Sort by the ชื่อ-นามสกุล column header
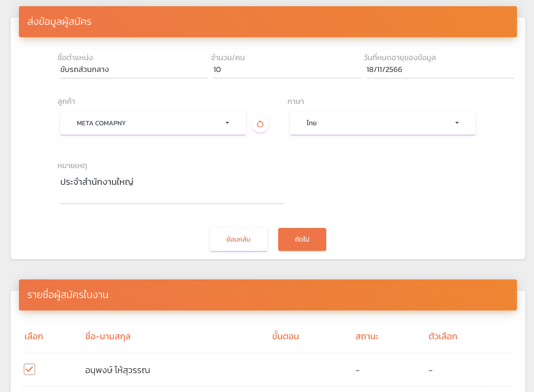This screenshot has height=392, width=534. coord(108,336)
